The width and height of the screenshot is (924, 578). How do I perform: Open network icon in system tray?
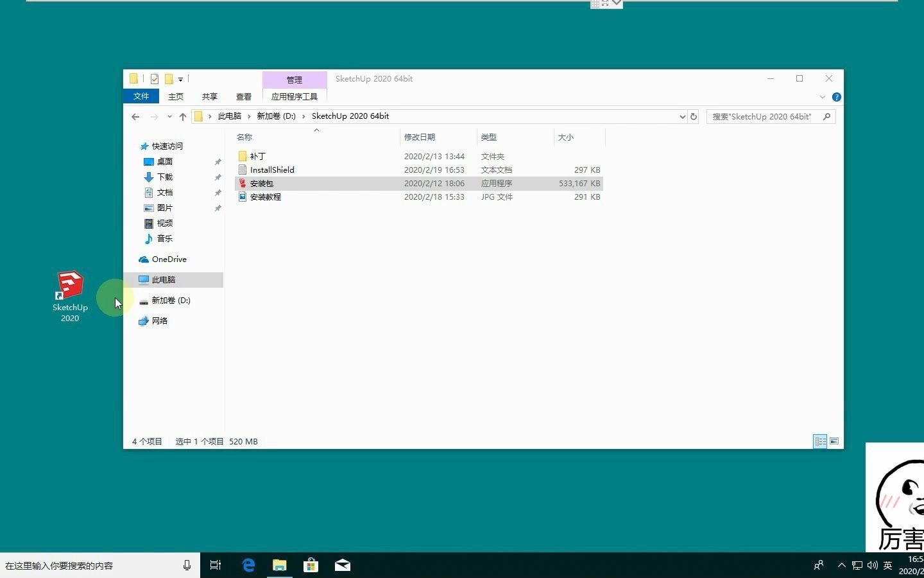(857, 565)
